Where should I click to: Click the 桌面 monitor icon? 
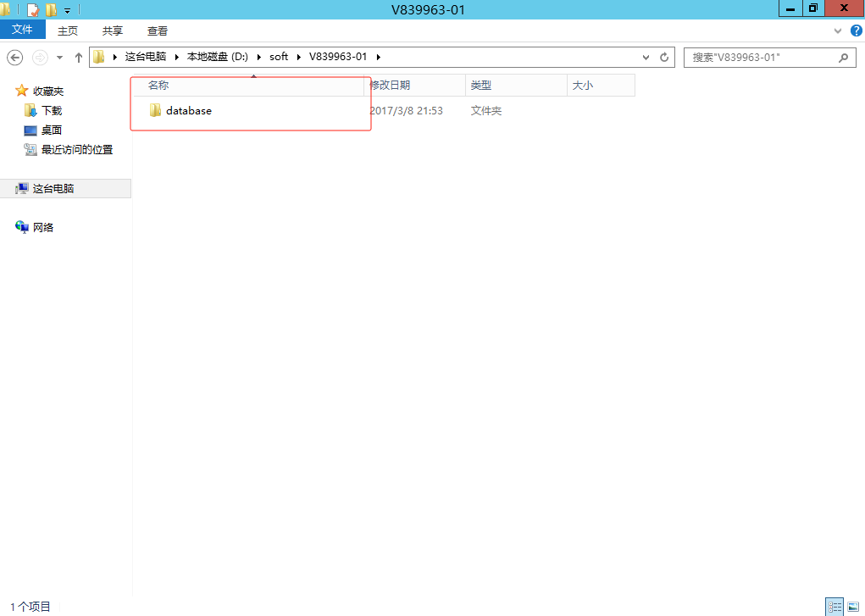(30, 130)
